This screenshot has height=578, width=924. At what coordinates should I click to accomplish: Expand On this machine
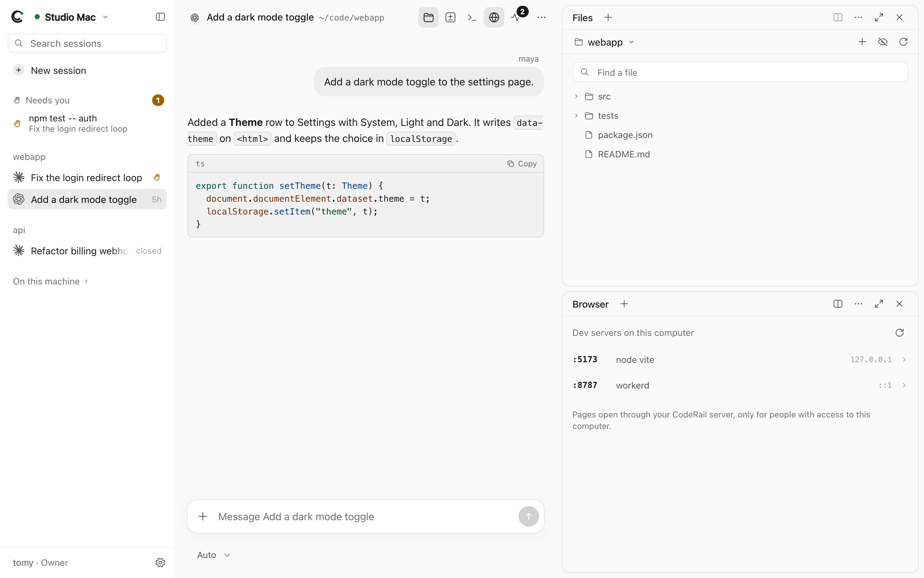[51, 281]
